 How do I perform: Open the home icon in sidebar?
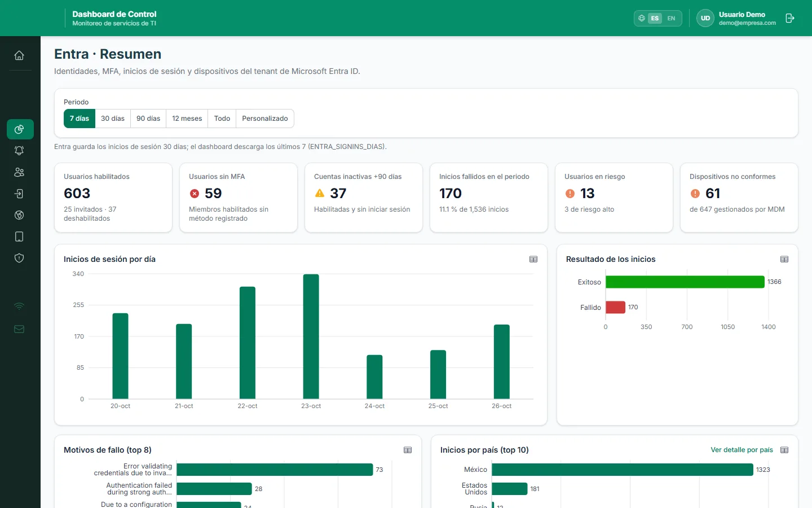[x=19, y=55]
